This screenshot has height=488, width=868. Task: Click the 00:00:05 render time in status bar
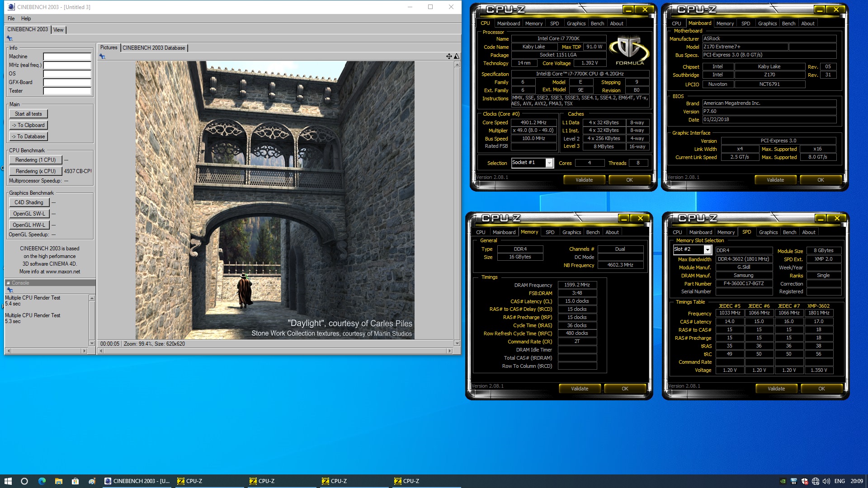pos(110,344)
